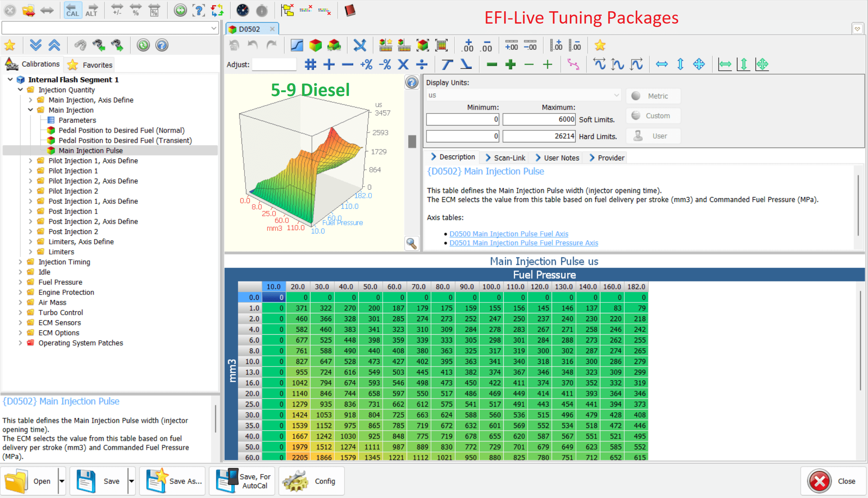This screenshot has width=868, height=498.
Task: Click the redo arrow in table toolbar
Action: tap(271, 45)
